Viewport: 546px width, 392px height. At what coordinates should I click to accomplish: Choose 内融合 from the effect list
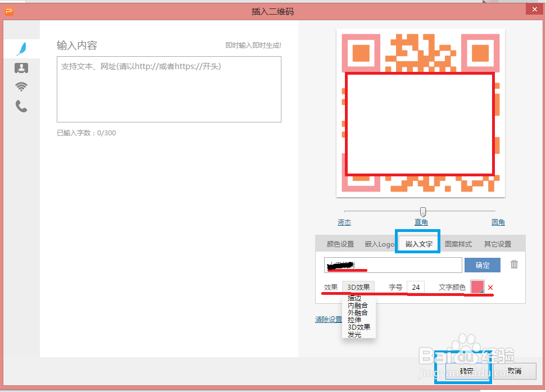click(x=358, y=306)
